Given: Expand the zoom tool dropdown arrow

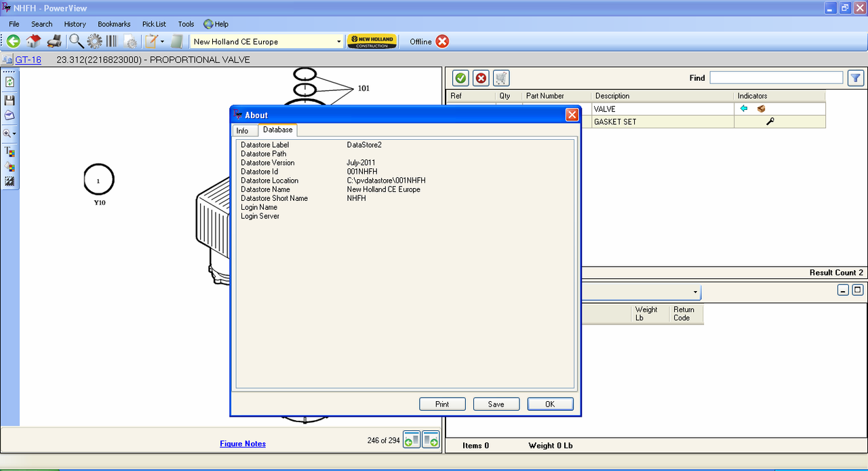Looking at the screenshot, I should click(15, 134).
